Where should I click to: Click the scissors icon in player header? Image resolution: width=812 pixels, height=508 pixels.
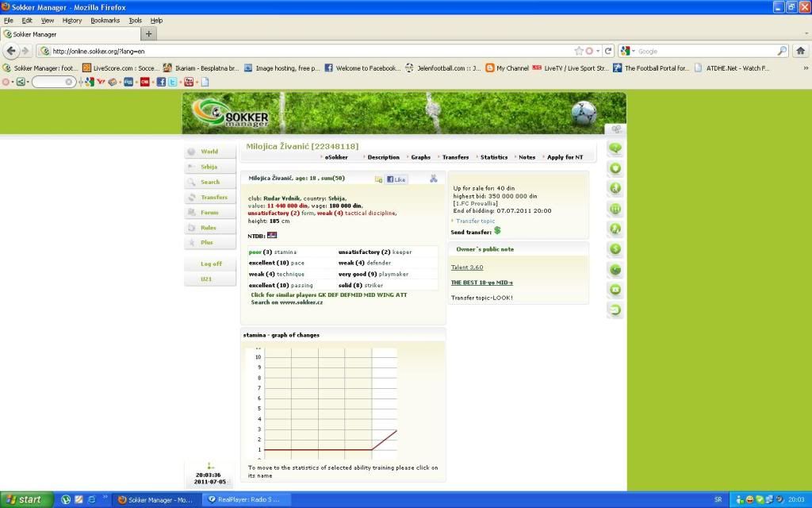pyautogui.click(x=434, y=179)
